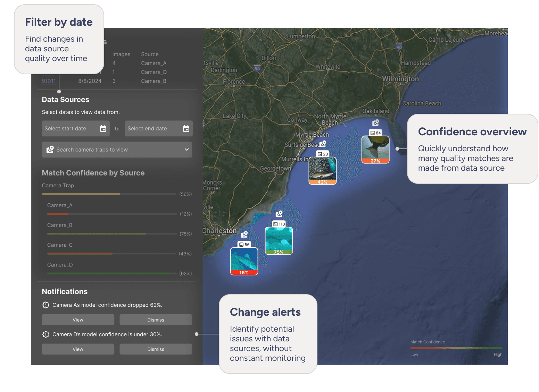This screenshot has height=392, width=539.
Task: Open the end date calendar icon
Action: (186, 129)
